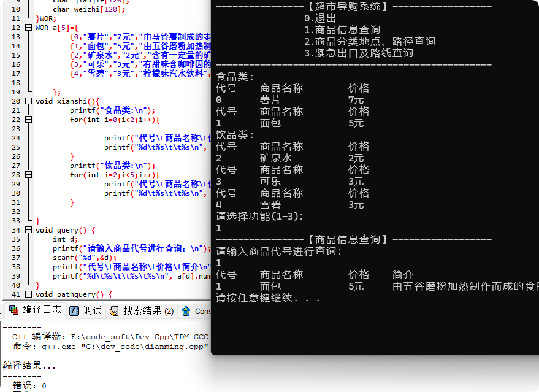
Task: Click the code 'void query() {'
Action: [66, 230]
